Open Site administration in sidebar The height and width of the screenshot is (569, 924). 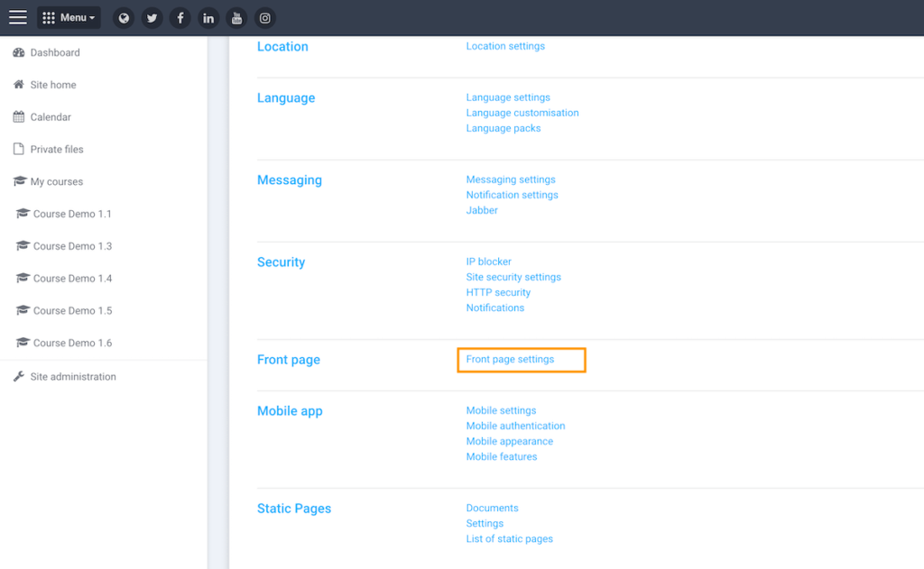point(73,377)
